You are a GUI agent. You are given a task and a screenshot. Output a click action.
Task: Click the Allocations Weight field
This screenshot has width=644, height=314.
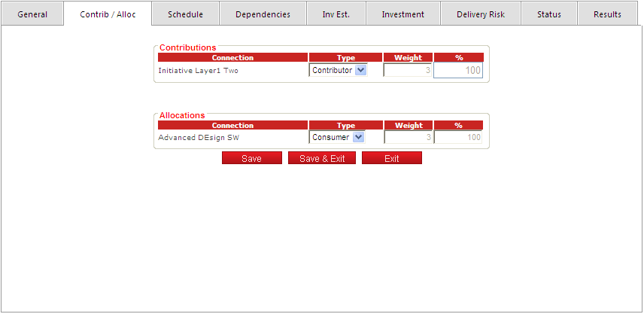pyautogui.click(x=408, y=137)
